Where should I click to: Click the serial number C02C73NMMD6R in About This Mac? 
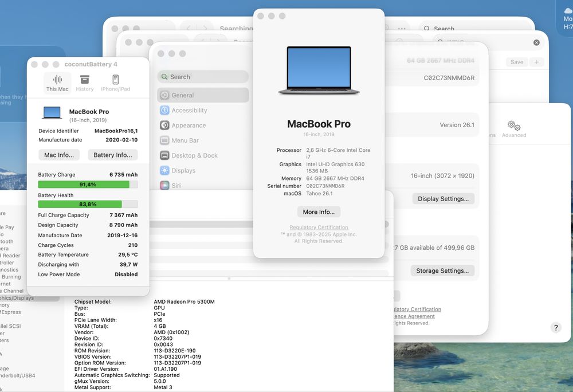click(x=325, y=186)
